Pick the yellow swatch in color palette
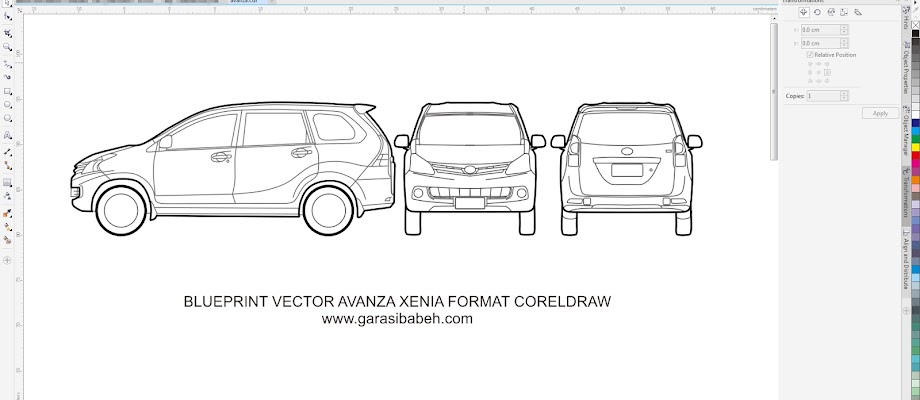The image size is (920, 400). tap(915, 147)
